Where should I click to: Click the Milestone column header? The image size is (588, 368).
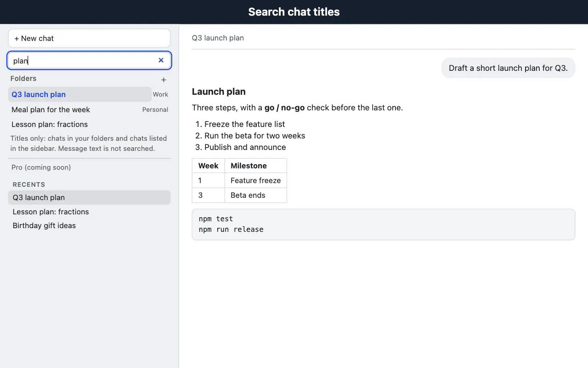[x=256, y=166]
